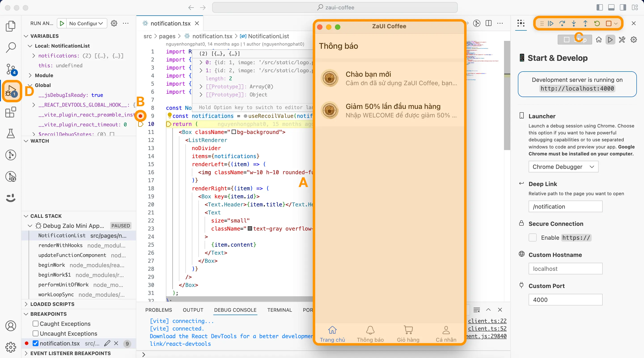Step Into the function call
The image size is (644, 358).
[574, 23]
